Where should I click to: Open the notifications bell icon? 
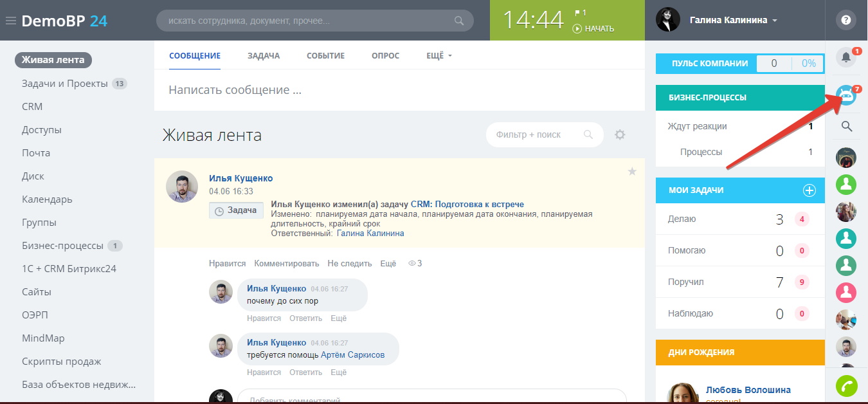pyautogui.click(x=846, y=58)
